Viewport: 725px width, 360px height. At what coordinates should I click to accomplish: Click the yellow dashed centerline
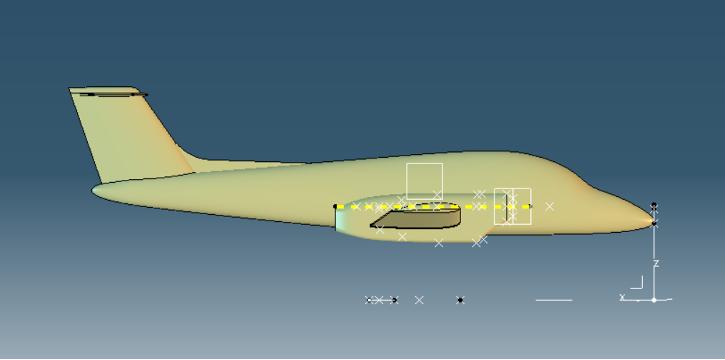(x=433, y=207)
